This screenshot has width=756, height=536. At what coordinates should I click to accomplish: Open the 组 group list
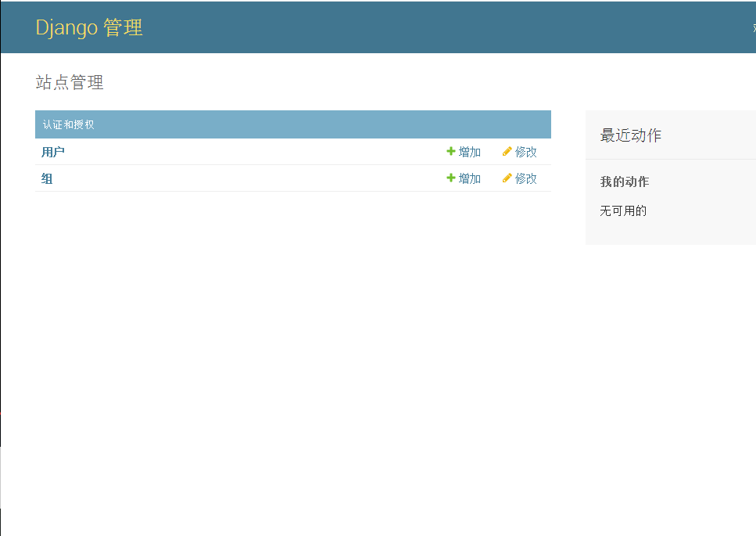[45, 178]
